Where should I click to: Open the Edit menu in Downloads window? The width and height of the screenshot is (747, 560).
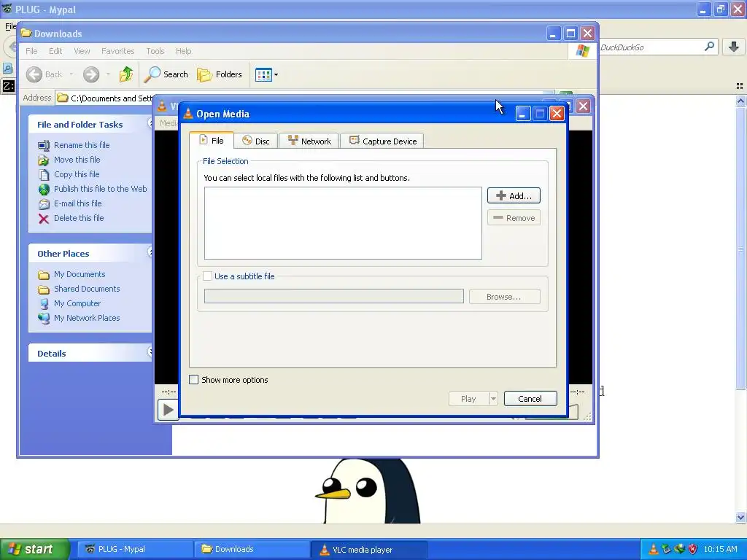[55, 51]
